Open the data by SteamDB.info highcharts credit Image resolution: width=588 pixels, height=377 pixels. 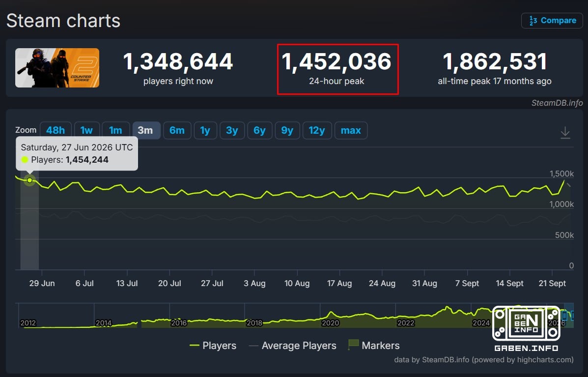coord(484,360)
